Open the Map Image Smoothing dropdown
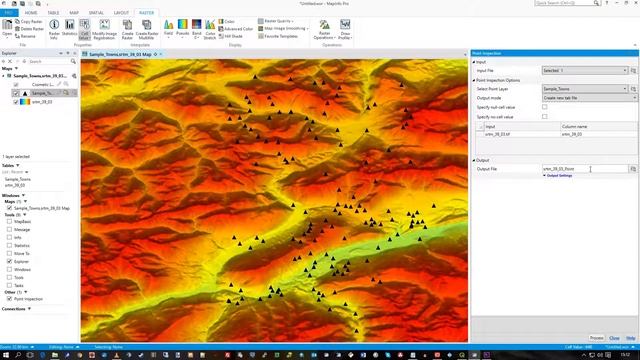 [283, 29]
